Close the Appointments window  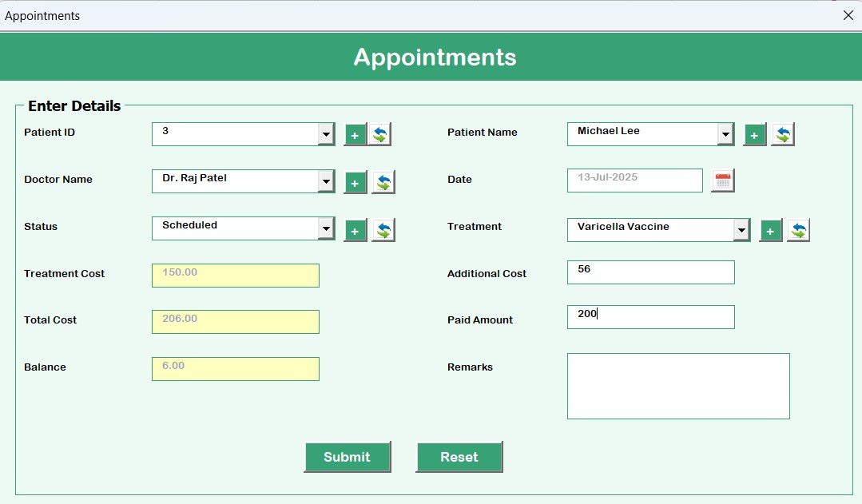point(848,15)
